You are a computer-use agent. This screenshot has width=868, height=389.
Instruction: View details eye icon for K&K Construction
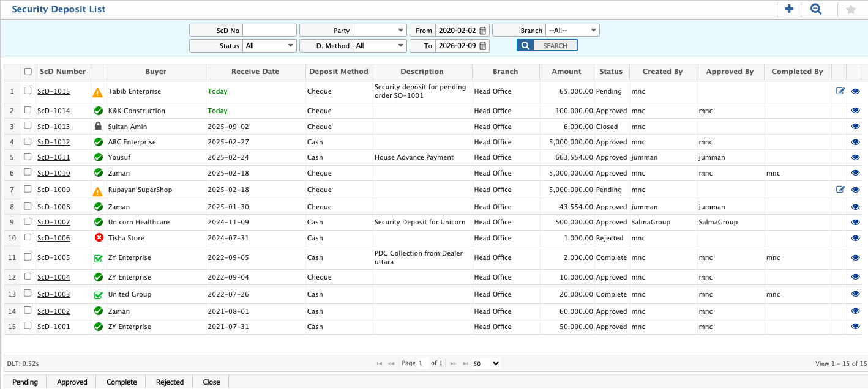pos(856,111)
